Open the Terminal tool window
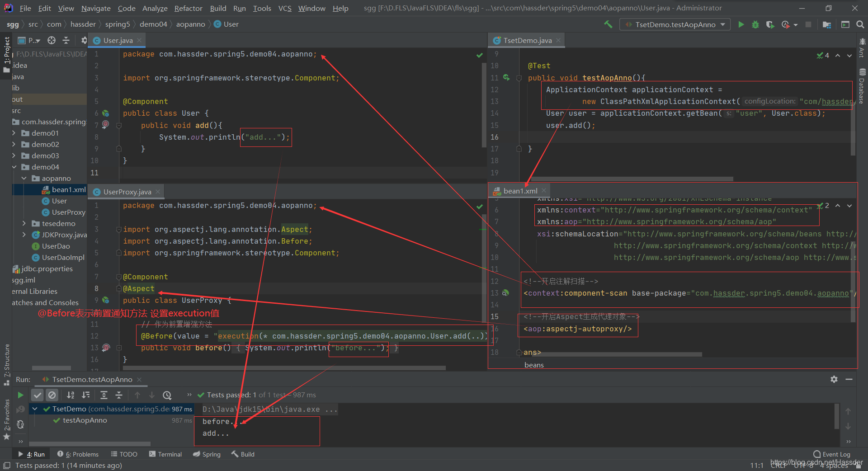The image size is (868, 471). 165,454
